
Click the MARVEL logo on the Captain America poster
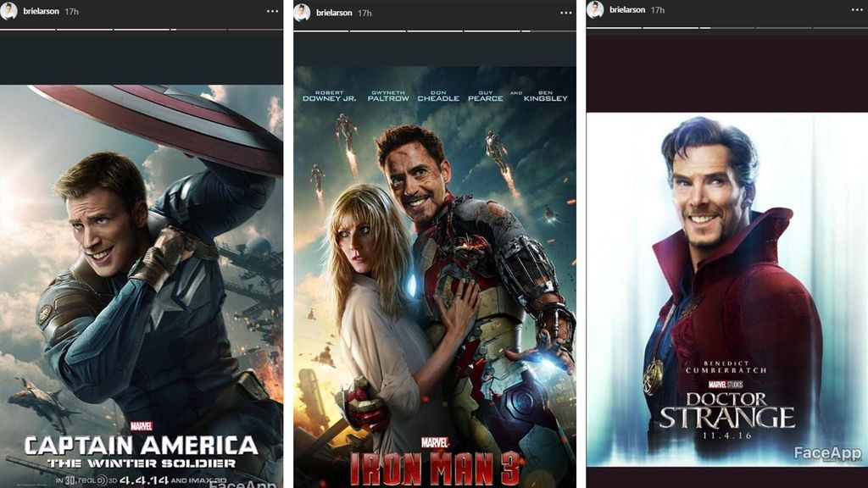pos(142,426)
